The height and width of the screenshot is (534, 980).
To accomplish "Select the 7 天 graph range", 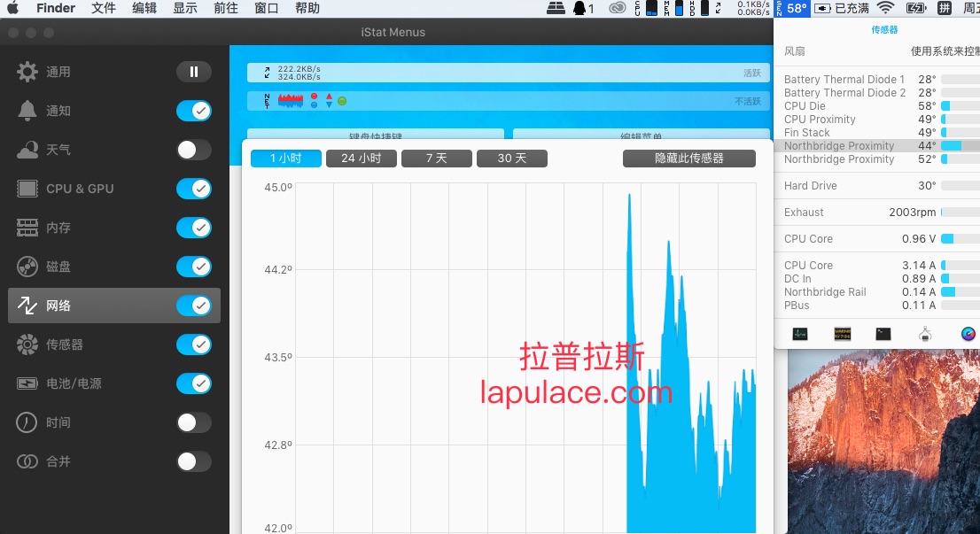I will coord(437,159).
